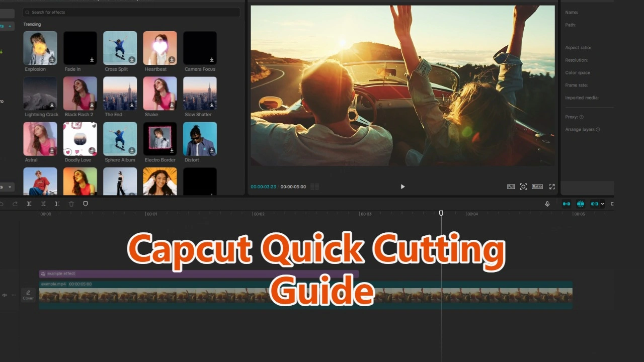644x362 pixels.
Task: Toggle auto snapping in timeline toolbar
Action: 581,204
